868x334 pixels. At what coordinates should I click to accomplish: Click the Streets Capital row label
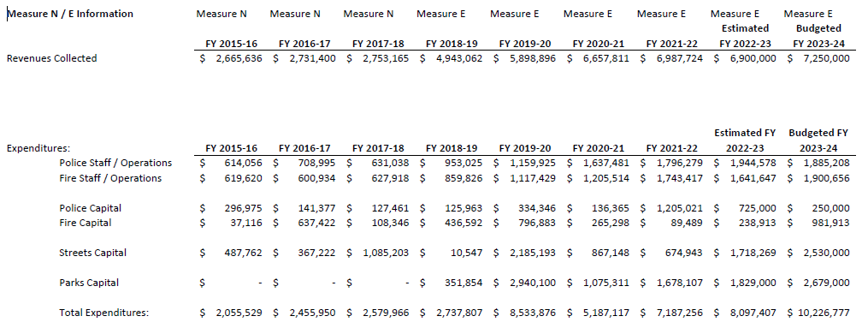93,253
